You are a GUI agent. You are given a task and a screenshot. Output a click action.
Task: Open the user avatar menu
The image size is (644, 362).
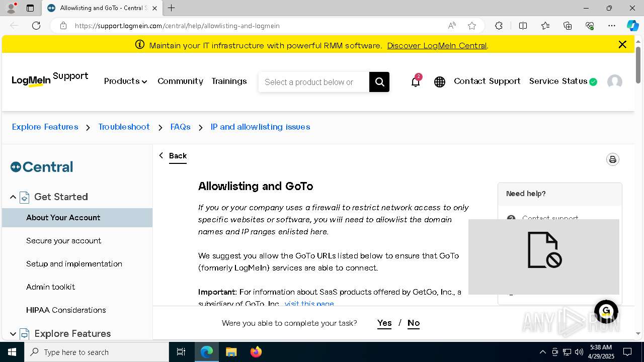pos(615,82)
